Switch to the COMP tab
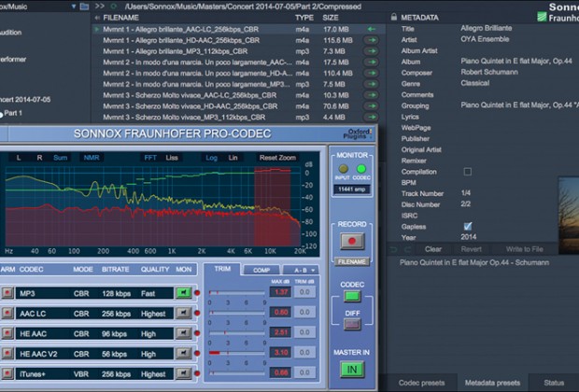579x392 pixels. pos(261,270)
